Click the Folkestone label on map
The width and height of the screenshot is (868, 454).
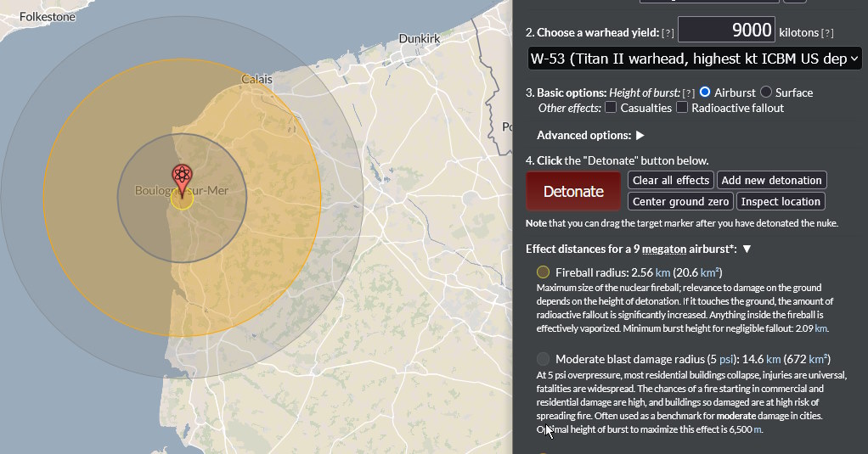pyautogui.click(x=48, y=17)
